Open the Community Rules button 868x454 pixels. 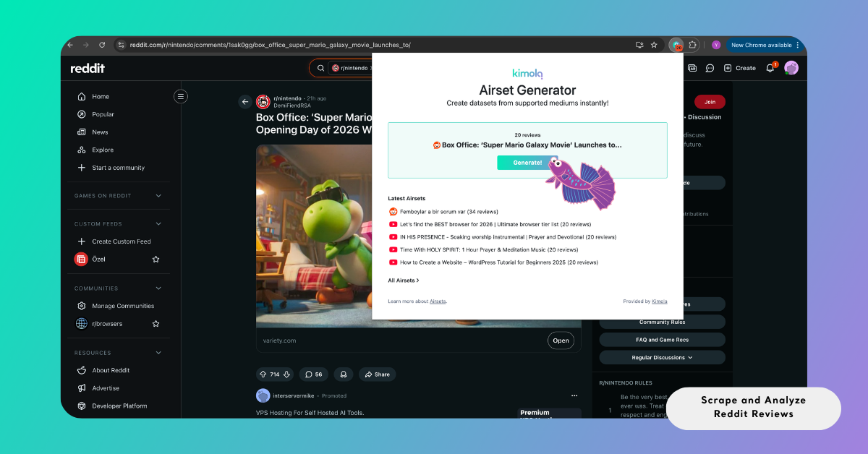pyautogui.click(x=662, y=322)
